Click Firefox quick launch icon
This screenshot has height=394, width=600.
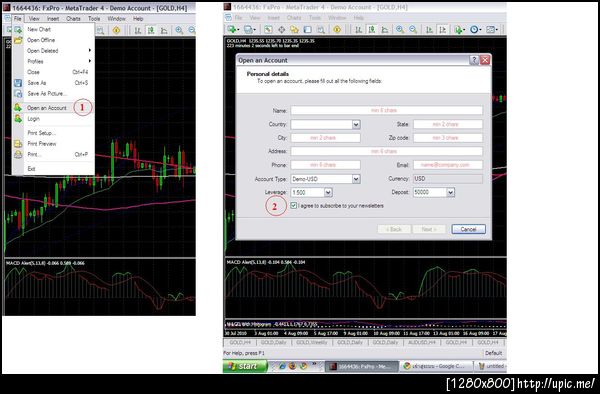click(x=293, y=366)
